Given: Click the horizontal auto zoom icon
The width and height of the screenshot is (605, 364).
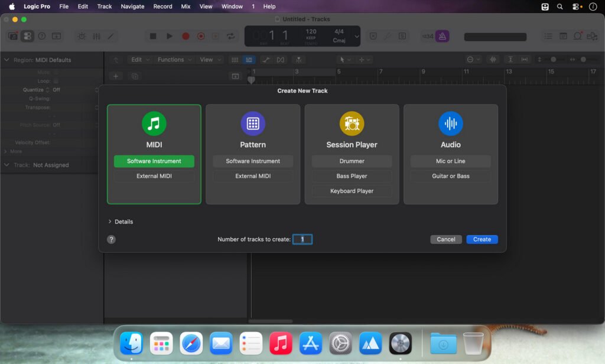Looking at the screenshot, I should 525,60.
